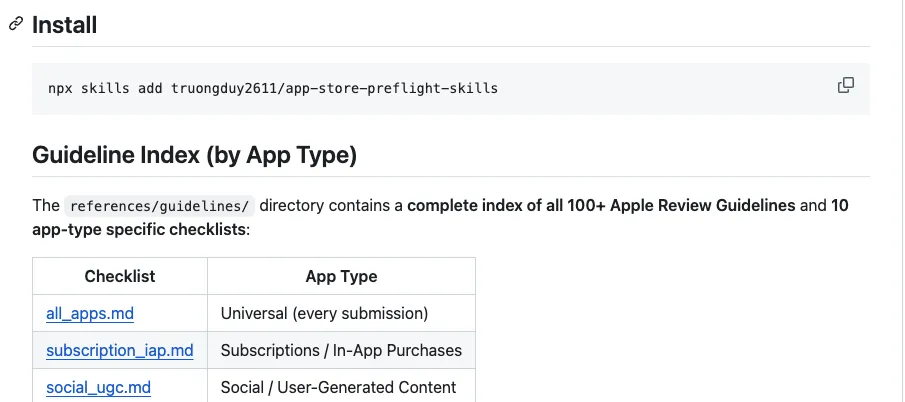Copy the npx install command
The image size is (905, 402).
coord(845,85)
